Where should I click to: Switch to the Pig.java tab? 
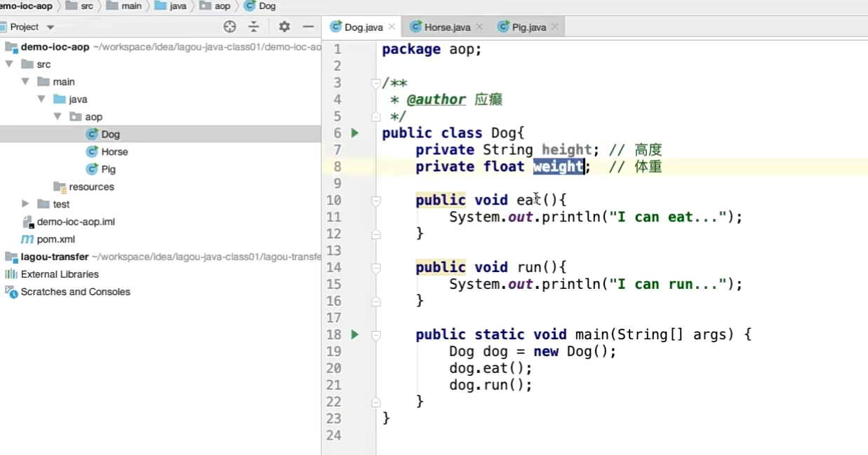(528, 27)
